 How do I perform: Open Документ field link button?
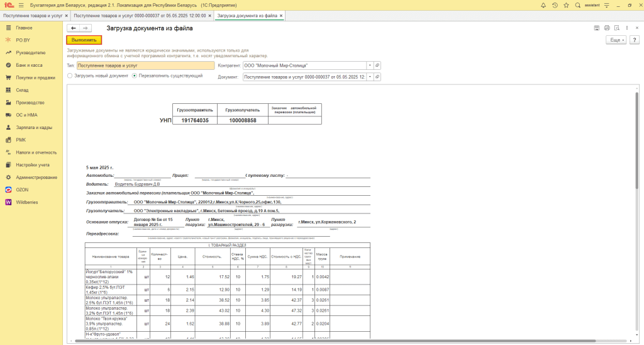(377, 77)
